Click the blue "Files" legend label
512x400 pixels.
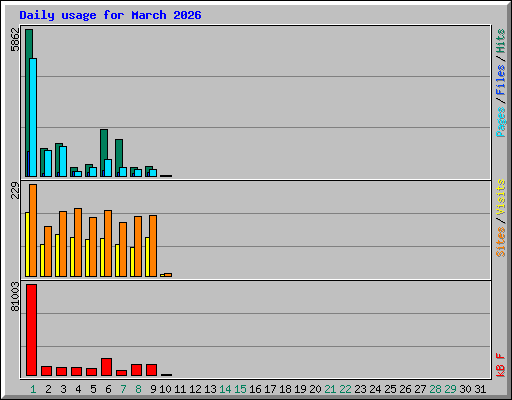[501, 80]
